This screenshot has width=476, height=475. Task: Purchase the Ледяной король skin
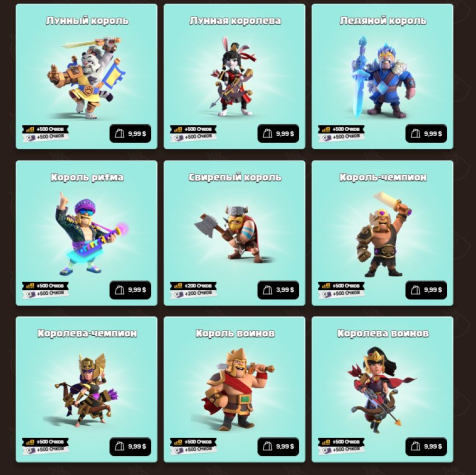click(x=426, y=134)
